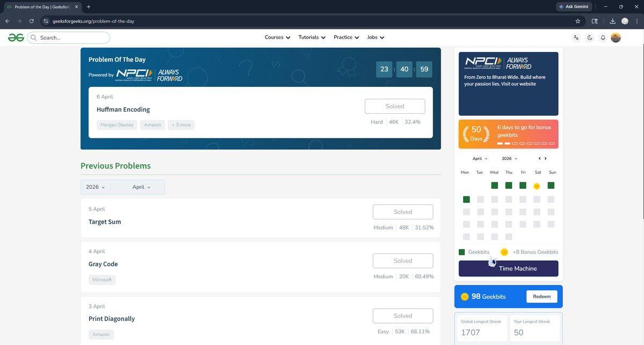The image size is (644, 345).
Task: Click the Geekbits coin icon beside 98
Action: click(465, 297)
